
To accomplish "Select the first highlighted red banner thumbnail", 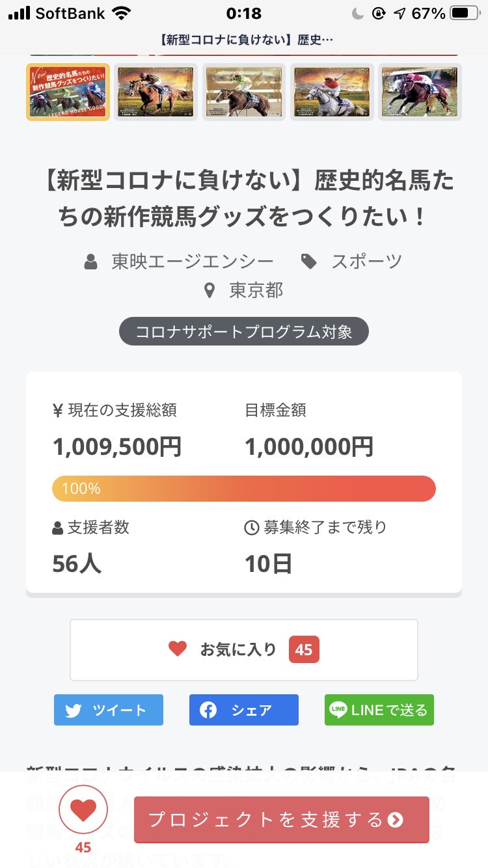I will tap(68, 92).
